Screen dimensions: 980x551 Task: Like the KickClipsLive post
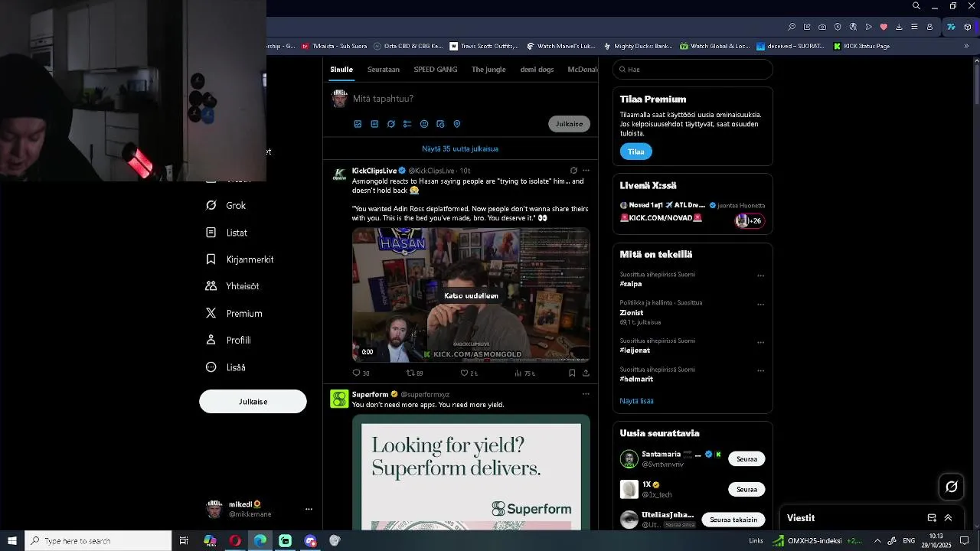[x=469, y=373]
